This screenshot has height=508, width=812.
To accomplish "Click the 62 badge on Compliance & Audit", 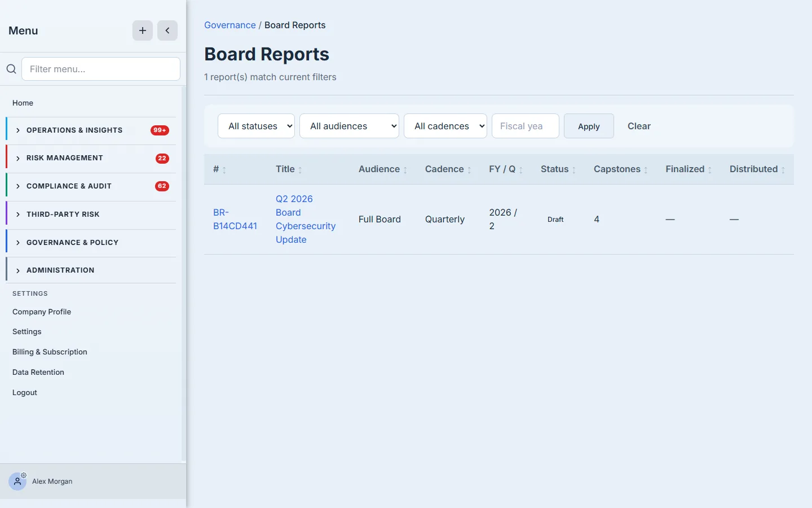I will point(162,186).
